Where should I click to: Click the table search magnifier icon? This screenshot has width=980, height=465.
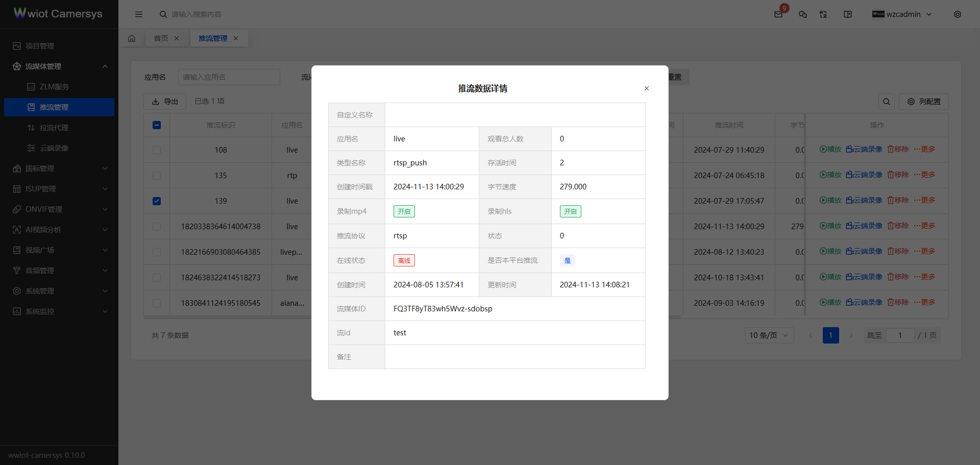887,102
